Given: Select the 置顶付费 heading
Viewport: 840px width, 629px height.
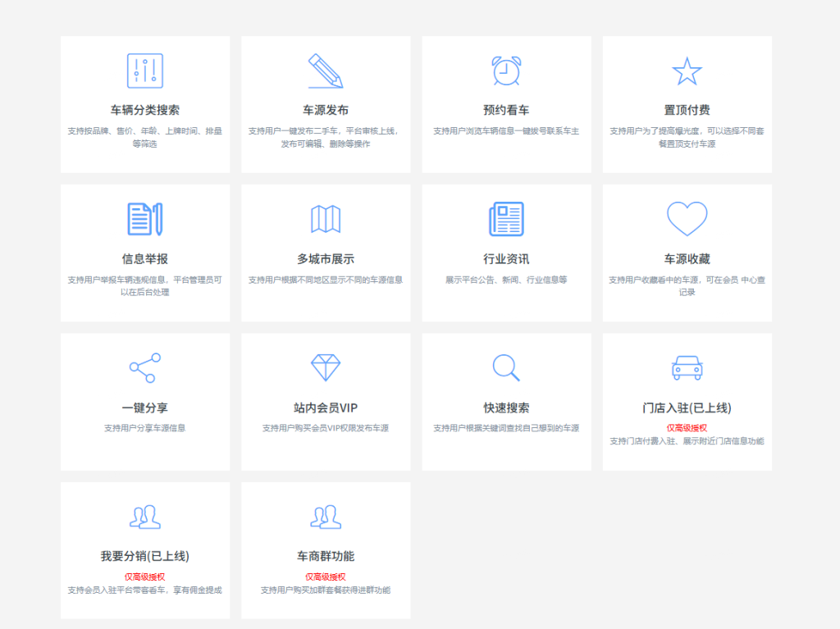Looking at the screenshot, I should click(x=687, y=110).
